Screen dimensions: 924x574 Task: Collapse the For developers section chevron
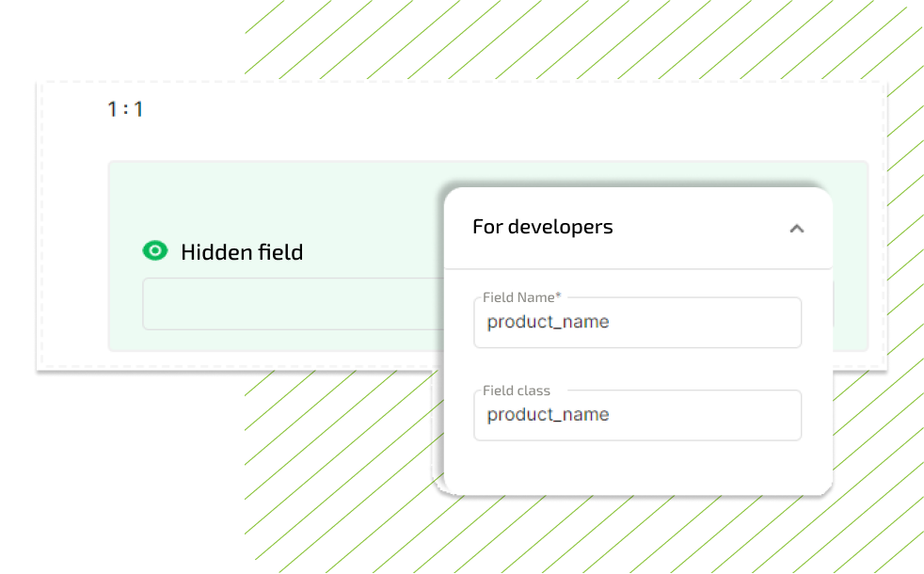(796, 228)
